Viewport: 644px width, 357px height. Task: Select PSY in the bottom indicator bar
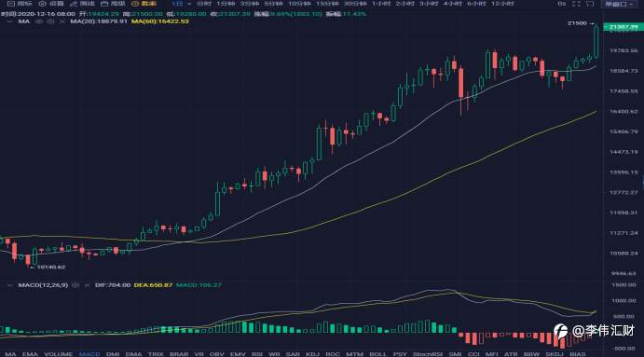click(x=400, y=353)
